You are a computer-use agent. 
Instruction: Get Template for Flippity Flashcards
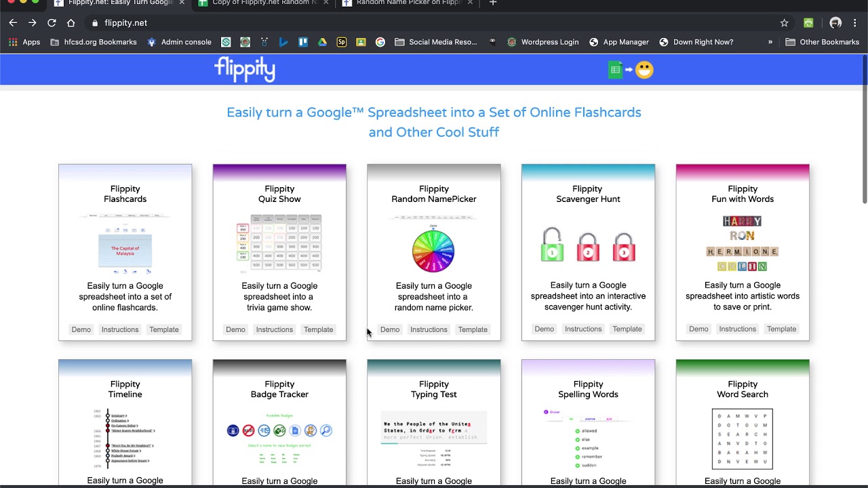(164, 329)
